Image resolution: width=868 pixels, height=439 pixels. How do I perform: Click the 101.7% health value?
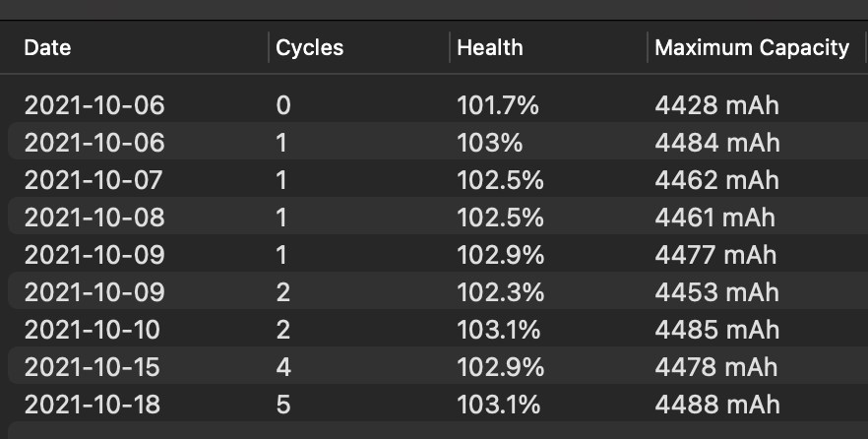(x=498, y=105)
